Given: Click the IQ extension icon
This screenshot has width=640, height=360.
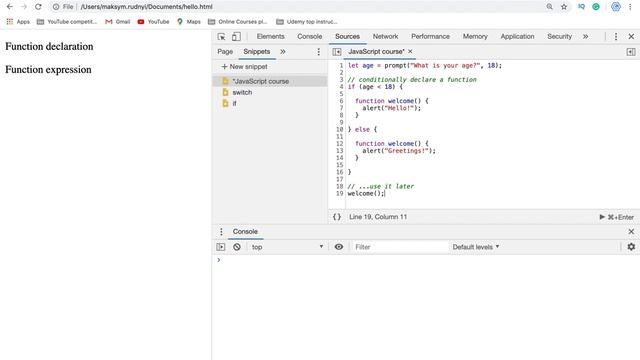Looking at the screenshot, I should (x=581, y=7).
